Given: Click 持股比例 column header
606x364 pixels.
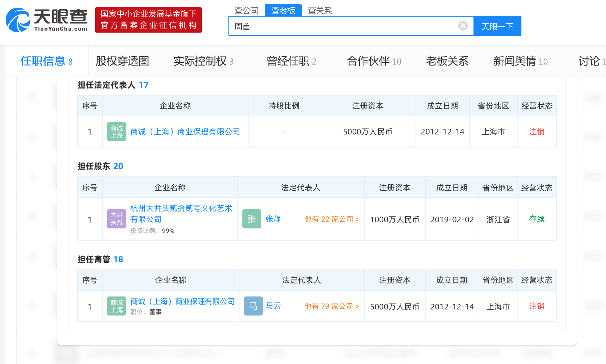Looking at the screenshot, I should coord(284,106).
